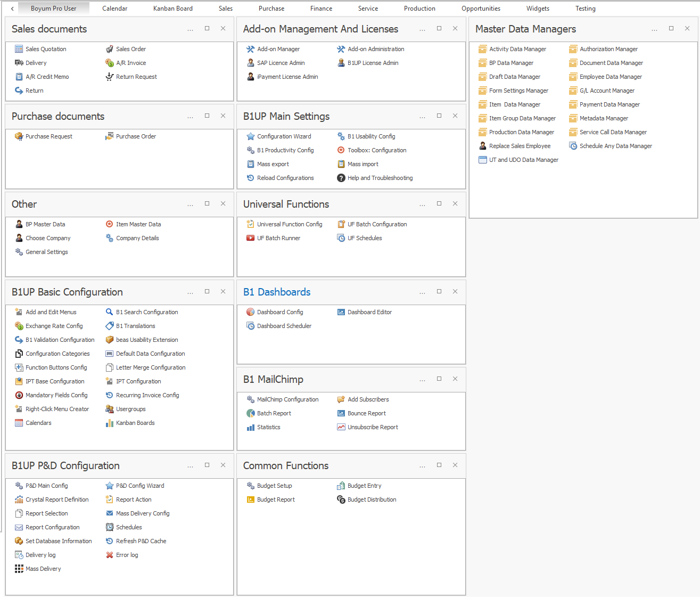700x598 pixels.
Task: Click the Budget Distribution icon
Action: click(x=341, y=499)
